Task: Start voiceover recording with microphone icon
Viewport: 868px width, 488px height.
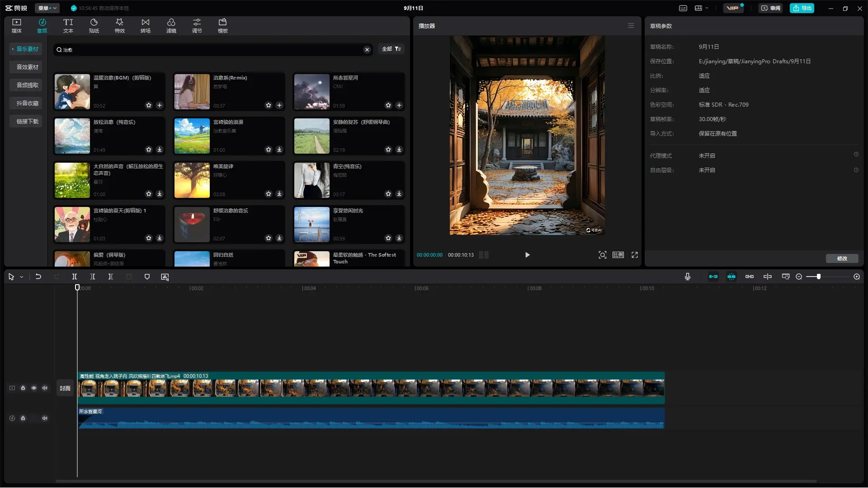Action: tap(688, 277)
